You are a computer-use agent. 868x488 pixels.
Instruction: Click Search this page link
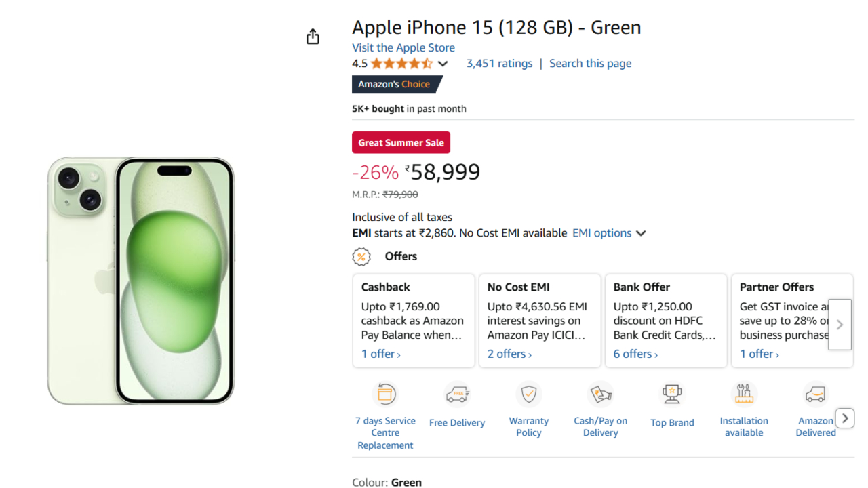pyautogui.click(x=590, y=63)
